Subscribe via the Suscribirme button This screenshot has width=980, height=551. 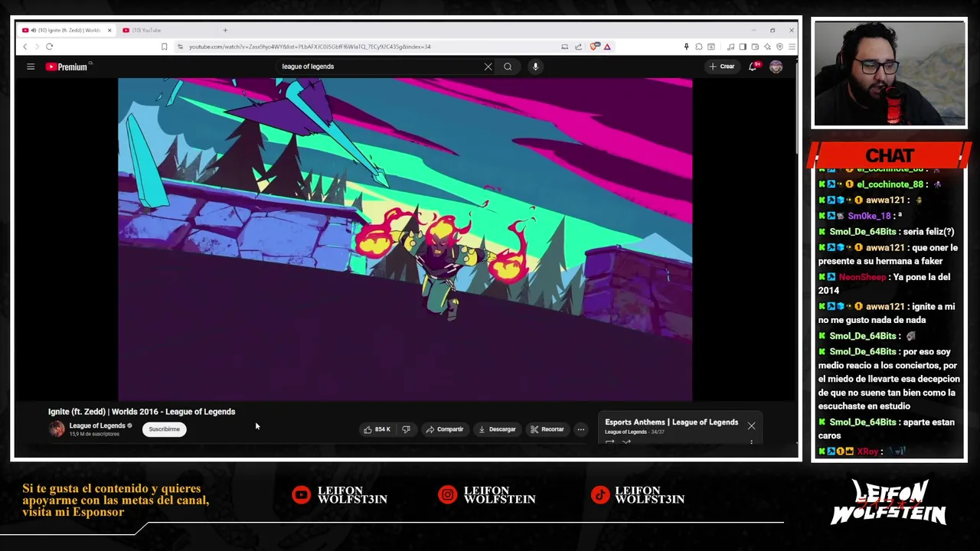pyautogui.click(x=165, y=429)
